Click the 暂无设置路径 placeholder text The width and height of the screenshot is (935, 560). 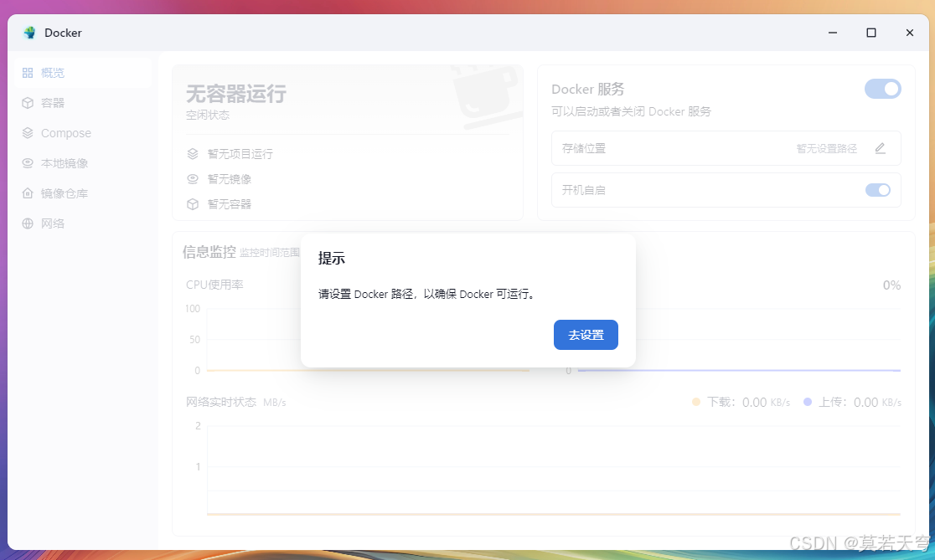826,148
